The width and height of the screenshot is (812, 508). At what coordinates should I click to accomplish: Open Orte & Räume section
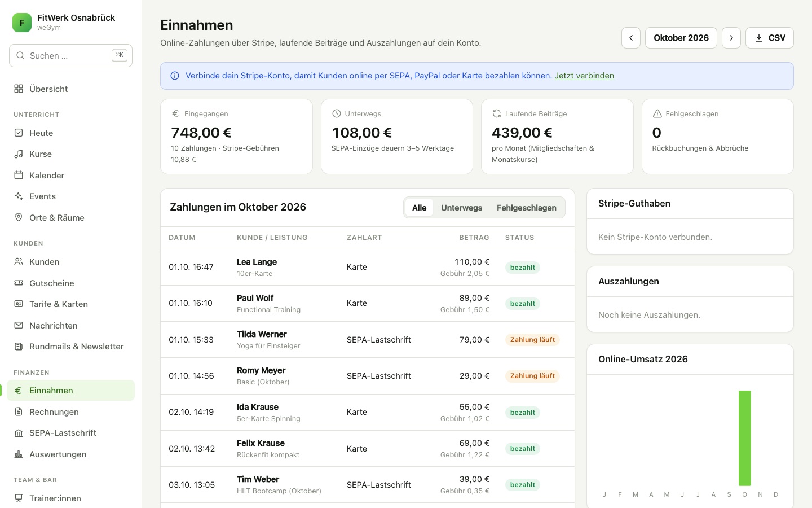pyautogui.click(x=70, y=218)
